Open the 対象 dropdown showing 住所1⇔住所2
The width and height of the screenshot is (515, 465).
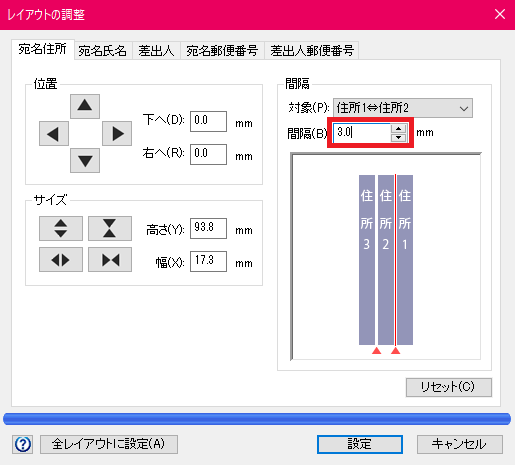click(403, 108)
